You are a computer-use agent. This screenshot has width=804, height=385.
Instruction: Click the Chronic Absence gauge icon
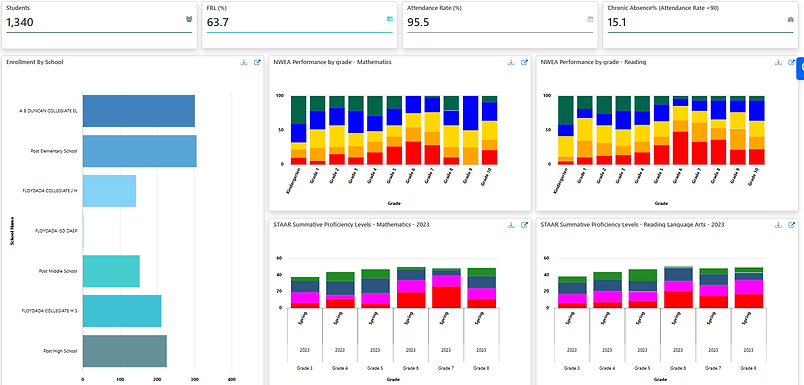pos(790,19)
